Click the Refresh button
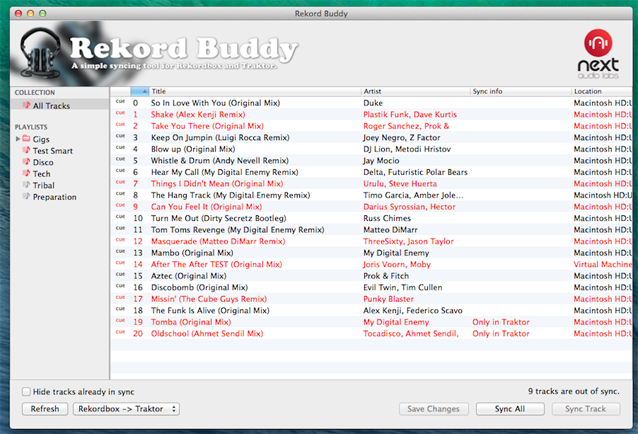Image resolution: width=638 pixels, height=434 pixels. tap(45, 409)
